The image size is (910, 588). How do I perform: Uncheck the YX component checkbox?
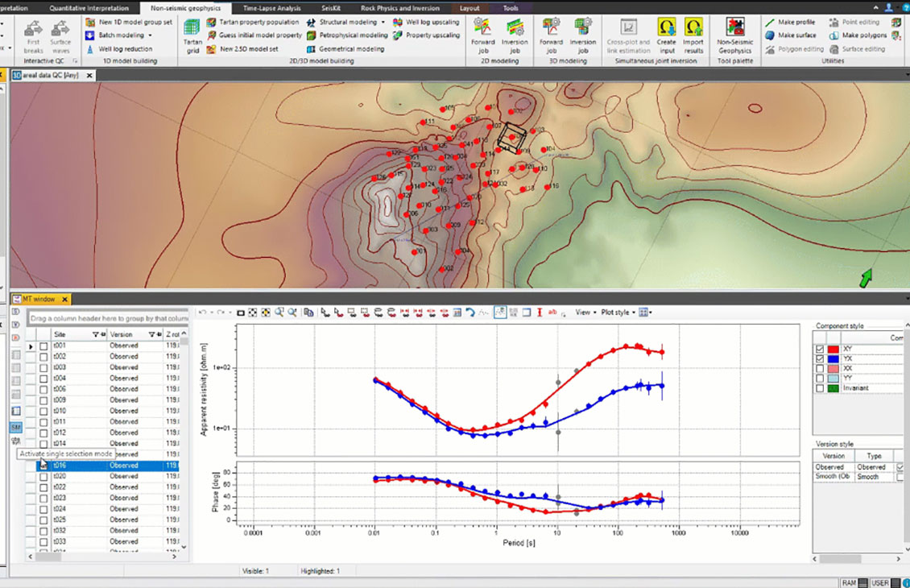[x=821, y=358]
